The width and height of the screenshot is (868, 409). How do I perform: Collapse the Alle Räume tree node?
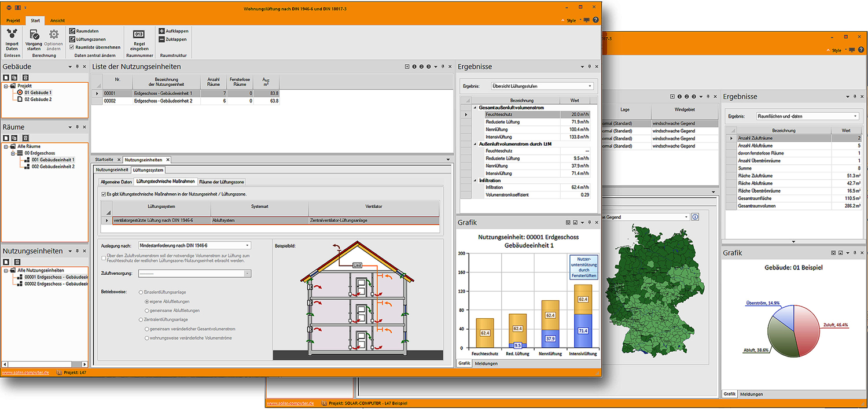(x=6, y=146)
